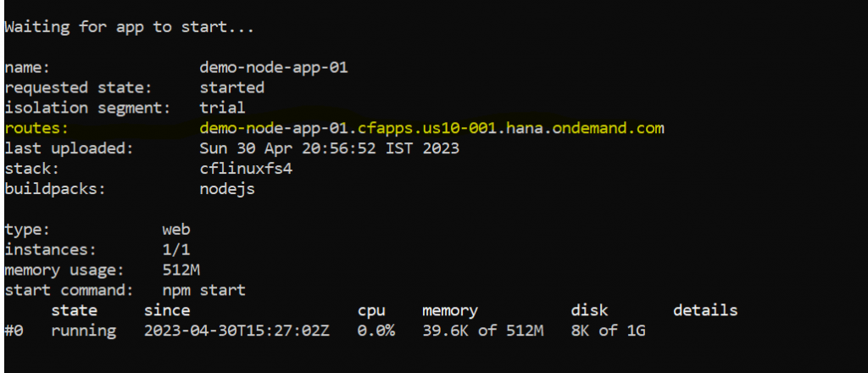Select the 'requested state:' label
868x373 pixels.
point(78,88)
